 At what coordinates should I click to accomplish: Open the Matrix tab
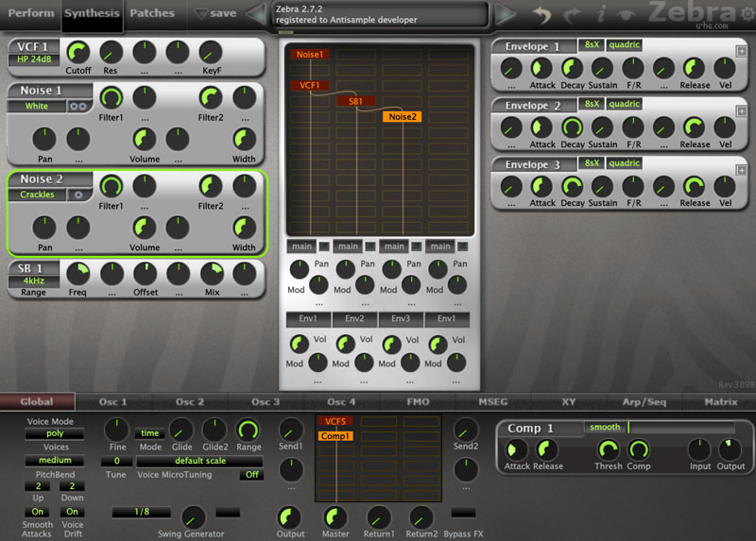721,402
